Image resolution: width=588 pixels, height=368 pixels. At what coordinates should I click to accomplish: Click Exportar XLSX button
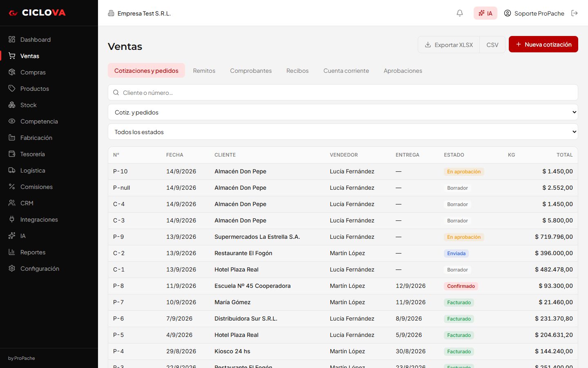tap(449, 45)
